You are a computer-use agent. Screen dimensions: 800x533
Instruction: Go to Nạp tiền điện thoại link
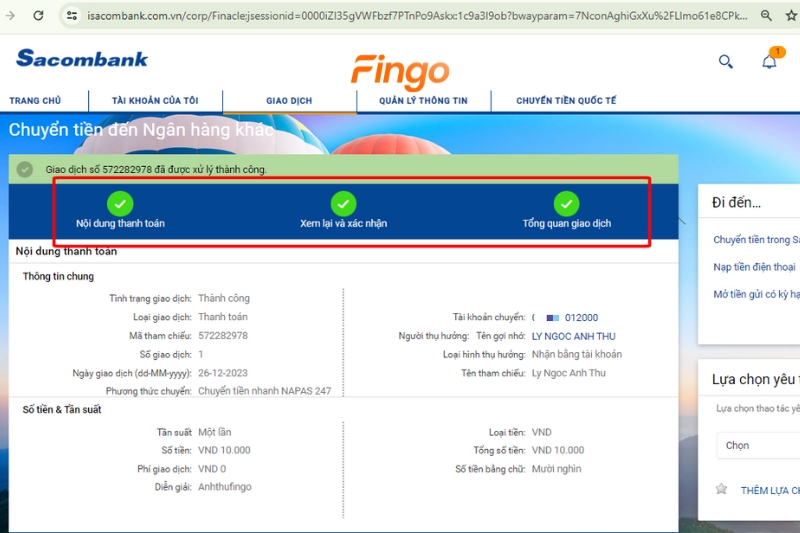[754, 267]
